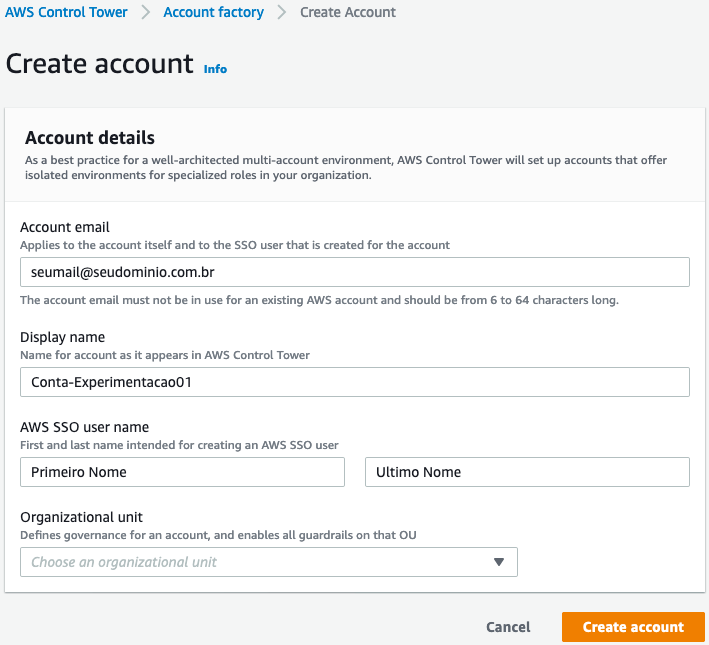Select the Primeiro Nome first name field

coord(182,472)
